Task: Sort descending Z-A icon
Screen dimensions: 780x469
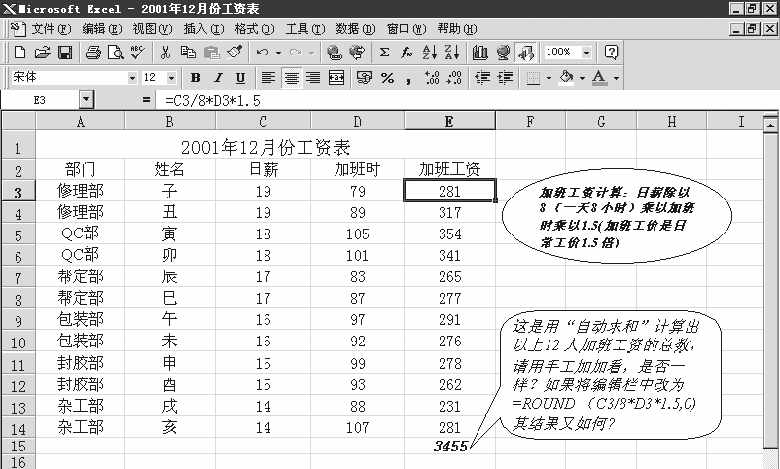Action: (x=452, y=52)
